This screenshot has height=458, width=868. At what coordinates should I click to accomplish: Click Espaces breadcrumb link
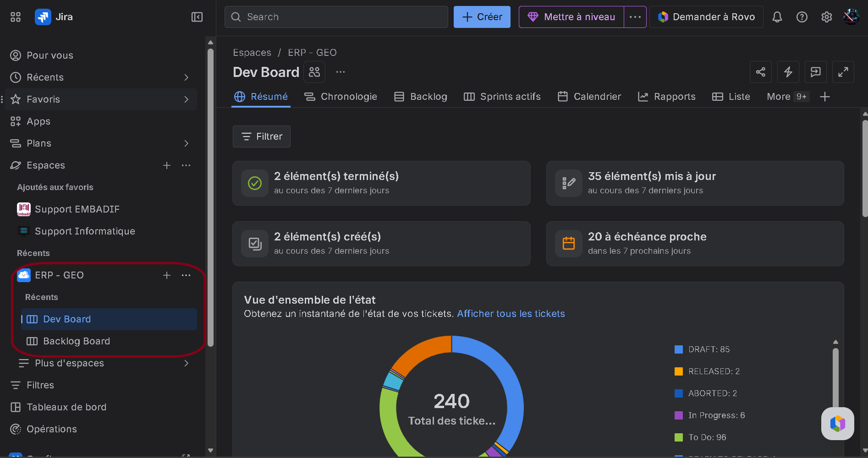coord(252,53)
